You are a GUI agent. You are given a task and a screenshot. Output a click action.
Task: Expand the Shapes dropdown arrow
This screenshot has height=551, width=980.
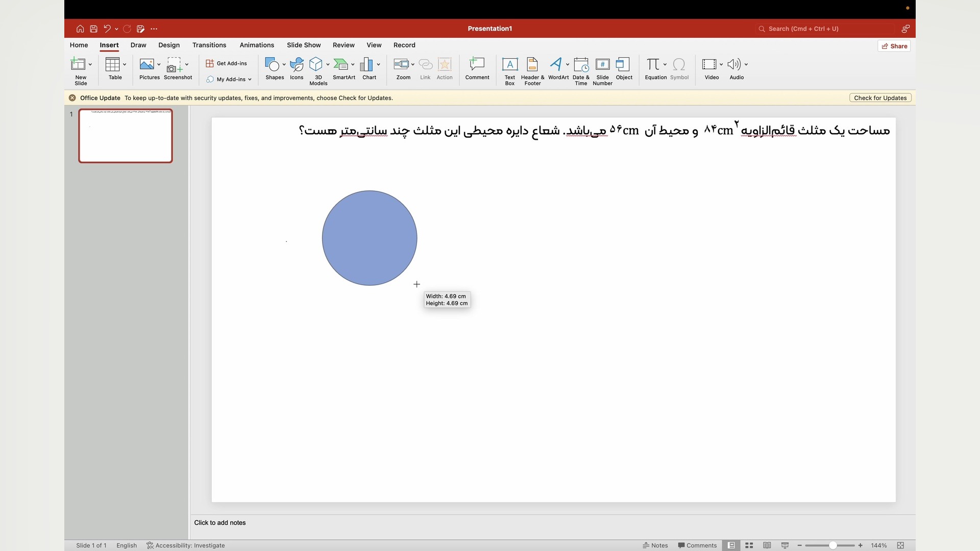pyautogui.click(x=284, y=65)
